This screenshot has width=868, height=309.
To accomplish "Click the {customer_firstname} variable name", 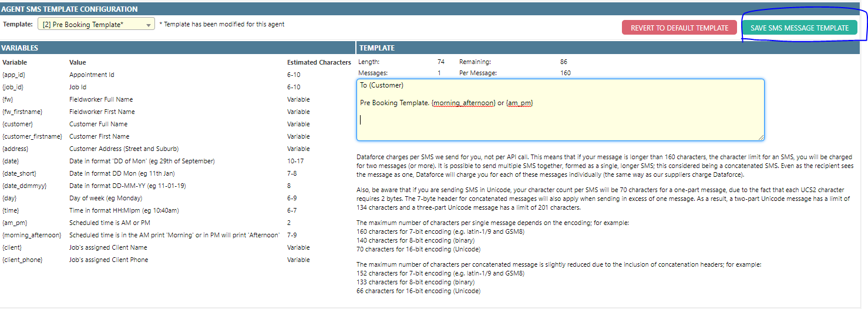I will [x=32, y=136].
